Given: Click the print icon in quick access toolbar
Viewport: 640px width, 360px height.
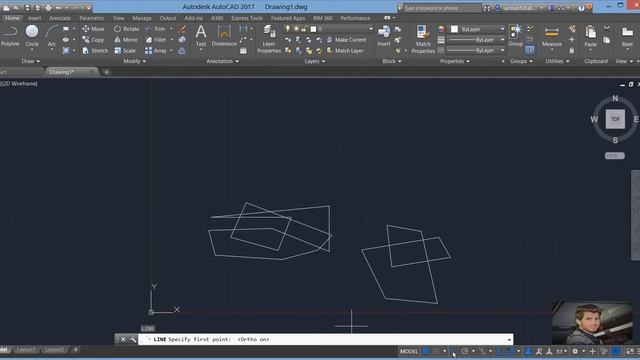Looking at the screenshot, I should coord(48,7).
